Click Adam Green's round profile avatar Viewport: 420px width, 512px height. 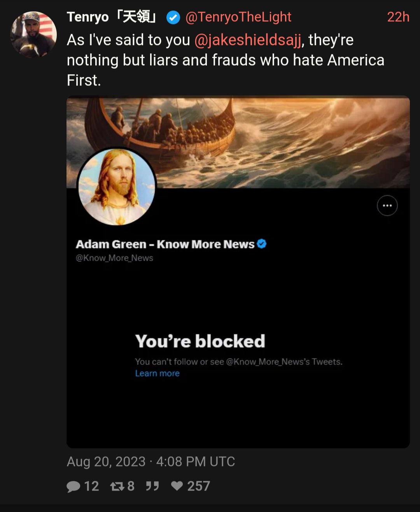click(x=117, y=187)
